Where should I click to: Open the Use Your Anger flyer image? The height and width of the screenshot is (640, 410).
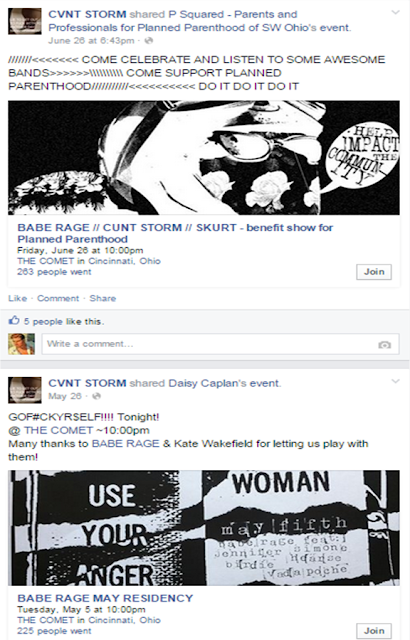(204, 528)
